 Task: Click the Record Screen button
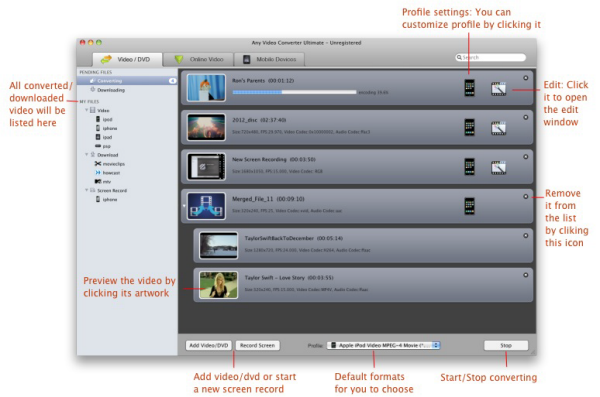click(x=258, y=345)
